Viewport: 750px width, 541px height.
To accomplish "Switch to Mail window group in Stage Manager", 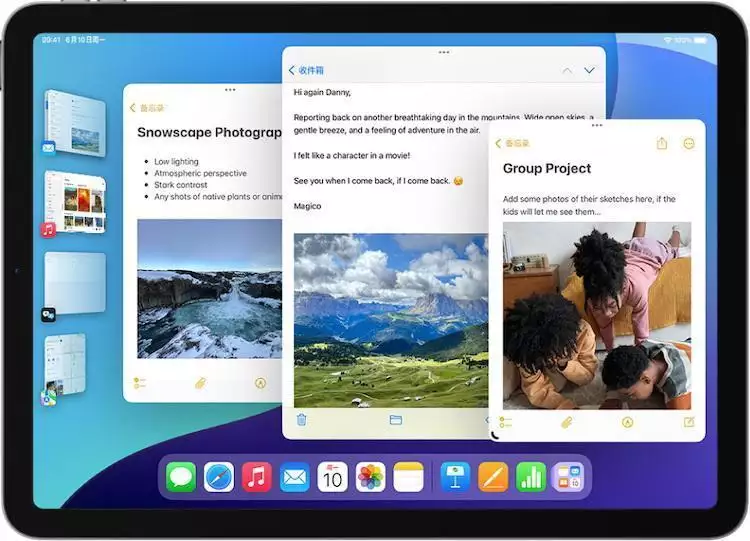I will pyautogui.click(x=75, y=122).
